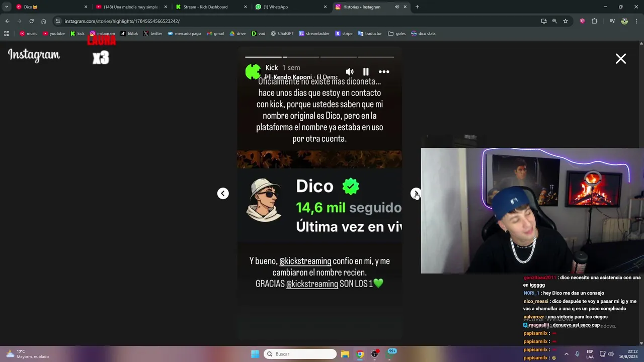
Task: Open the kick bookmark
Action: click(x=77, y=34)
